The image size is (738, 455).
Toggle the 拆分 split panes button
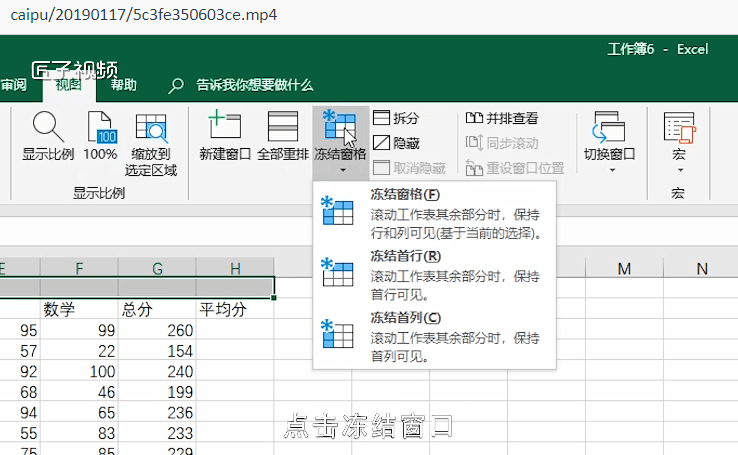[382, 118]
